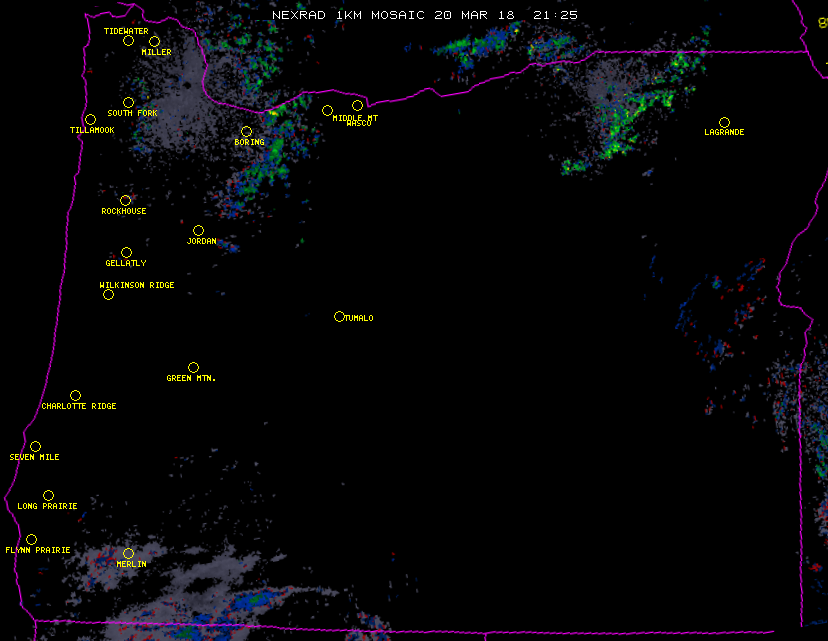This screenshot has height=641, width=828.
Task: Click the Rockhouse station marker
Action: click(125, 201)
